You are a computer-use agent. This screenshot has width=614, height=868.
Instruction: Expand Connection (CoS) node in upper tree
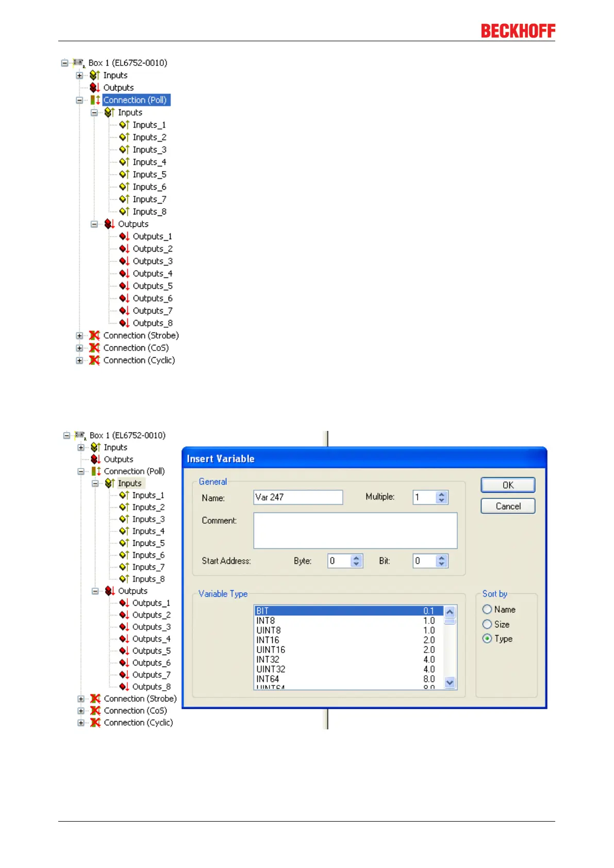(79, 348)
